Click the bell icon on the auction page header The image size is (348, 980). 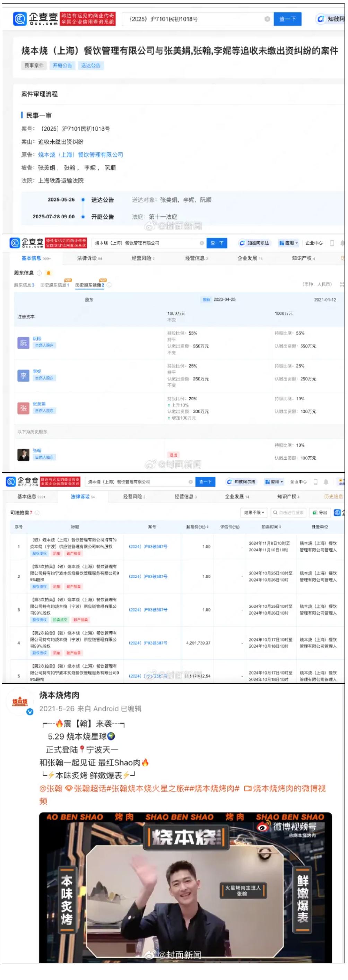(326, 482)
